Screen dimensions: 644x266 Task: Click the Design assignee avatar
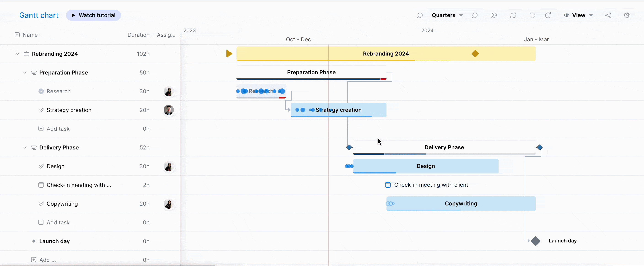click(x=169, y=166)
